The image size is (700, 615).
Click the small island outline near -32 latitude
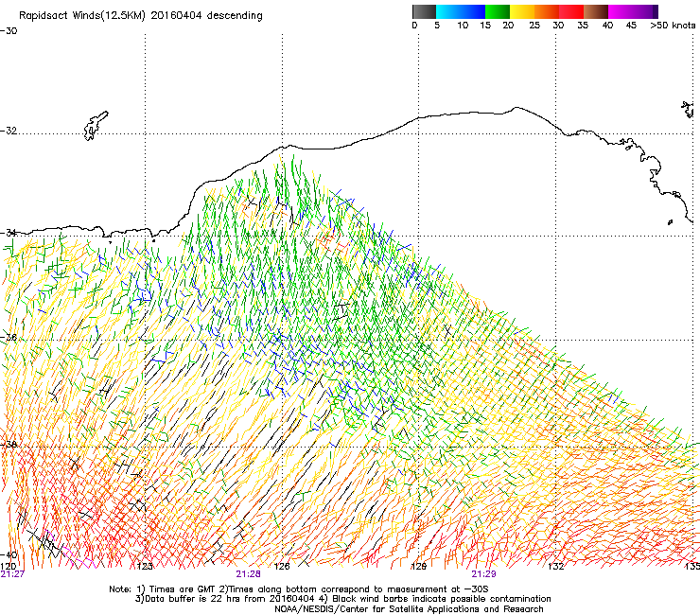click(x=96, y=126)
